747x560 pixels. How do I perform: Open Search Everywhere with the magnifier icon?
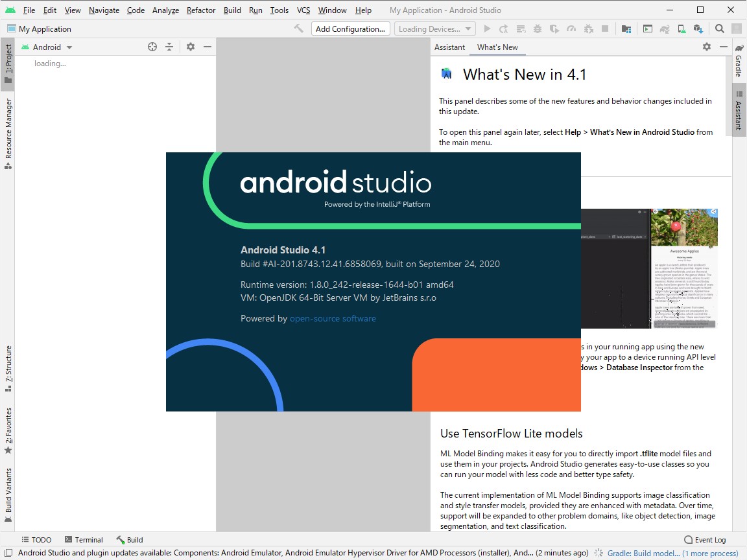720,29
